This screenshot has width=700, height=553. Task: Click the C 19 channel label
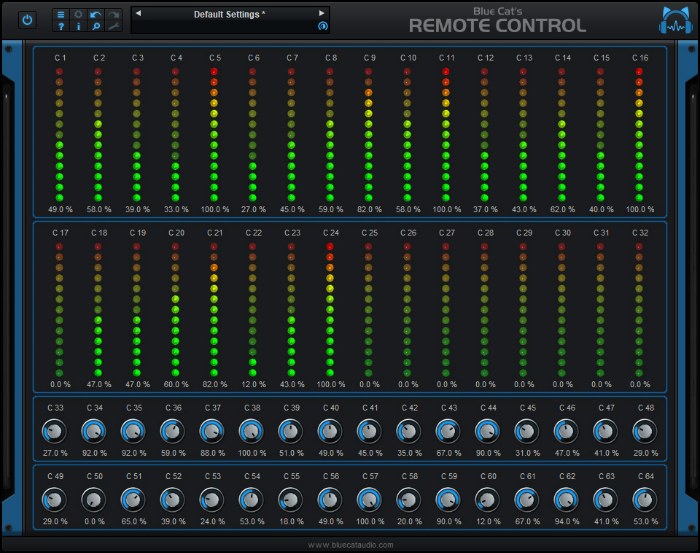[138, 233]
